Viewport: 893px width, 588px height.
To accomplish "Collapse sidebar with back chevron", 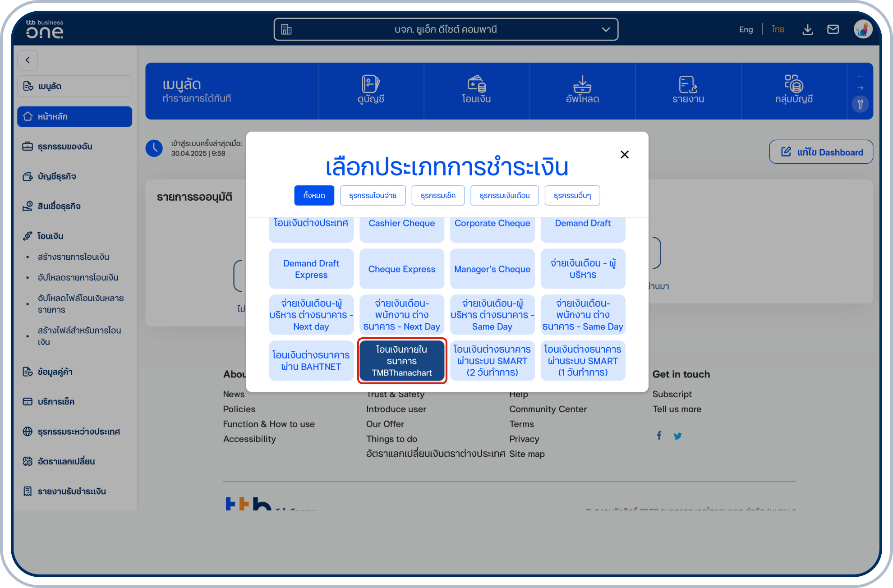I will coord(28,60).
